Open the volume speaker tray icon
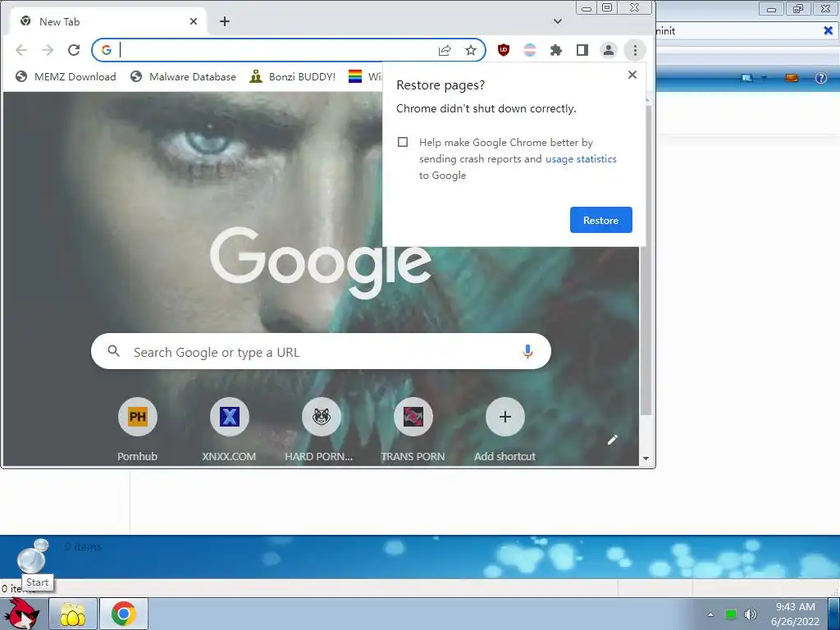Image resolution: width=840 pixels, height=630 pixels. click(750, 614)
